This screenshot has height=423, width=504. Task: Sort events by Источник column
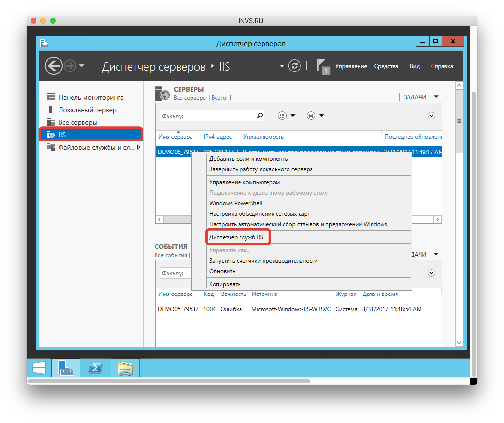[x=265, y=294]
